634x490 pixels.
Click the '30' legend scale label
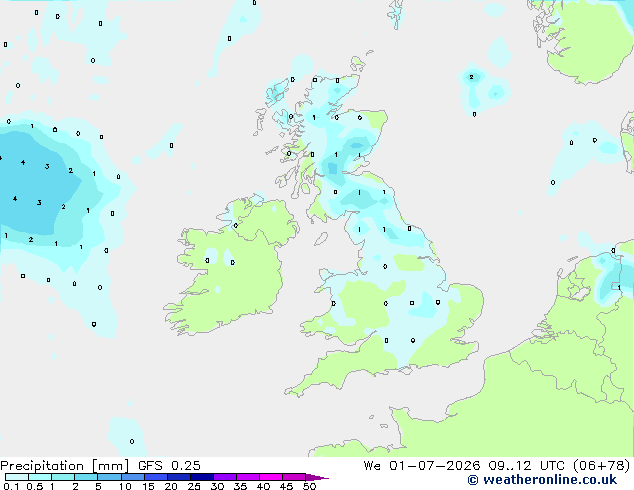217,486
